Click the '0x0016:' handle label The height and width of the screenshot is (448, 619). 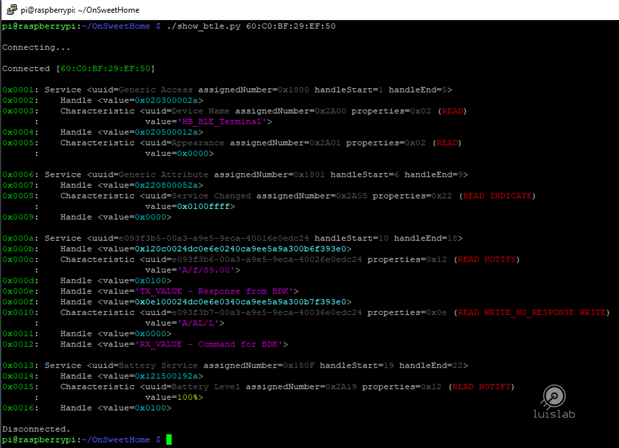[20, 408]
